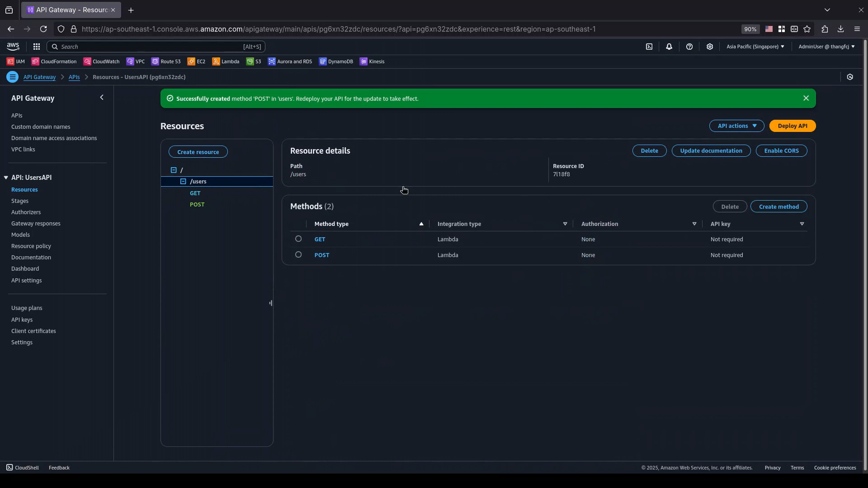
Task: Open a new browser tab
Action: click(x=131, y=10)
